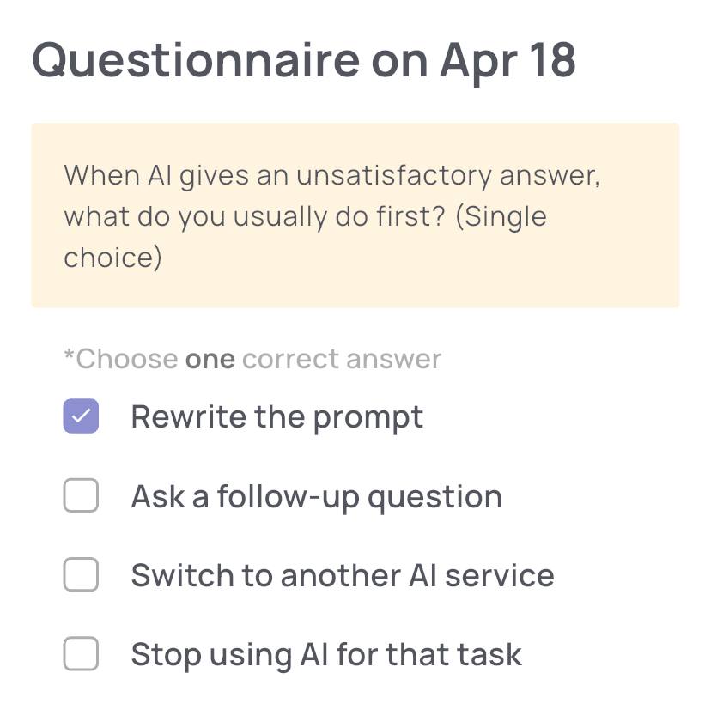This screenshot has height=728, width=711.
Task: Click the bold word "one" in the hint
Action: pyautogui.click(x=210, y=359)
